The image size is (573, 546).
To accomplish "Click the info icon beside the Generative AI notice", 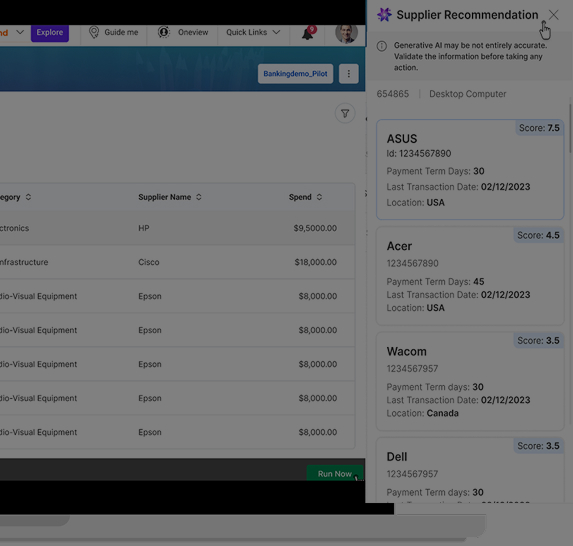I will coord(382,46).
